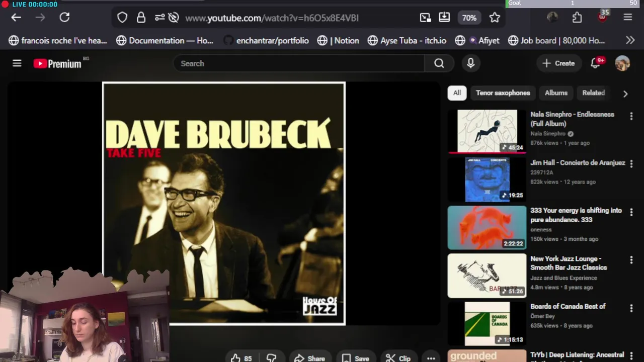This screenshot has height=362, width=644.
Task: Select the All filter chip
Action: click(x=457, y=93)
